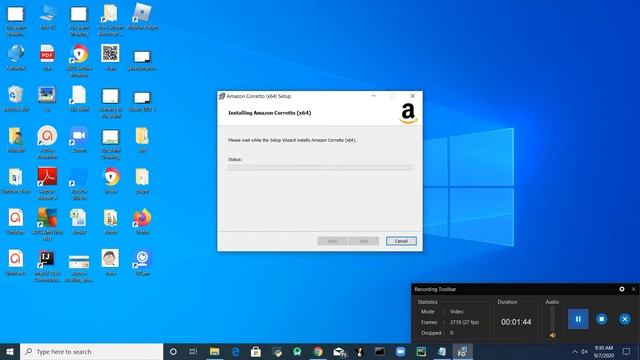Open the Mail app on the taskbar

[339, 351]
